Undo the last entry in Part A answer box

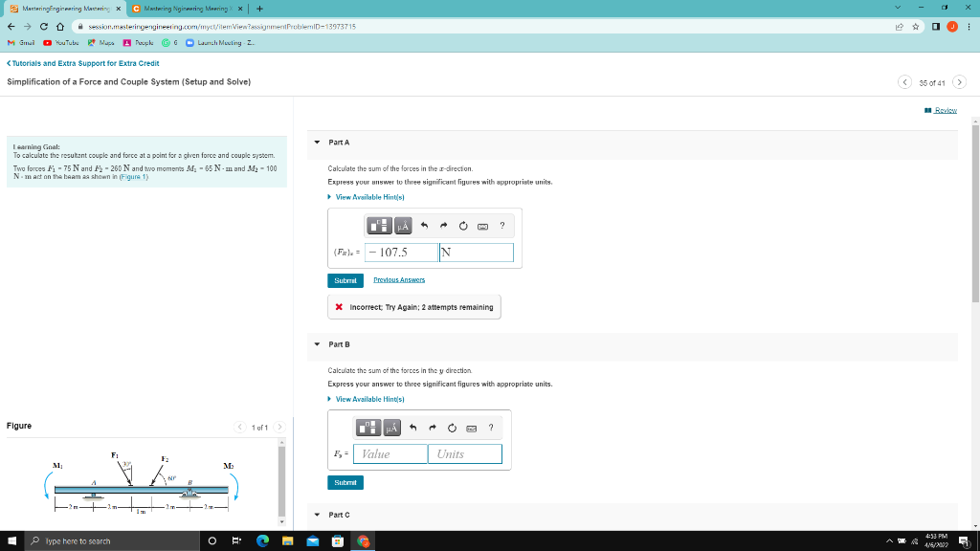pyautogui.click(x=424, y=225)
